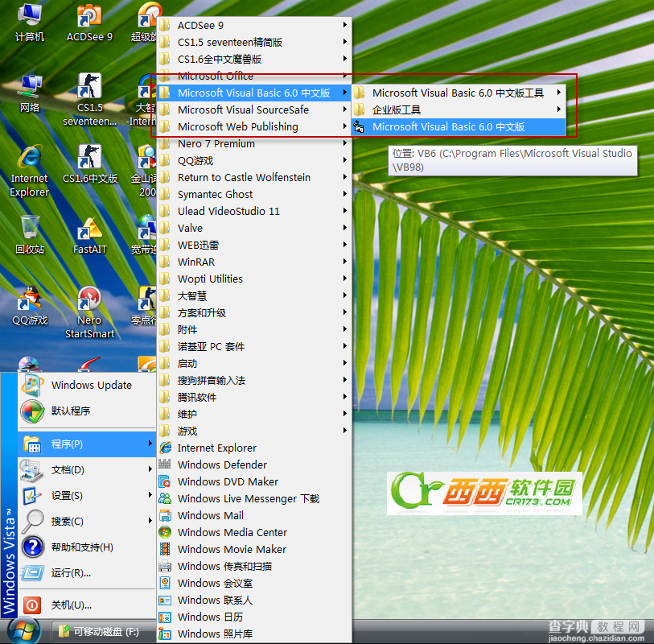The height and width of the screenshot is (644, 654).
Task: Click the Windows DVD Maker icon
Action: 165,481
